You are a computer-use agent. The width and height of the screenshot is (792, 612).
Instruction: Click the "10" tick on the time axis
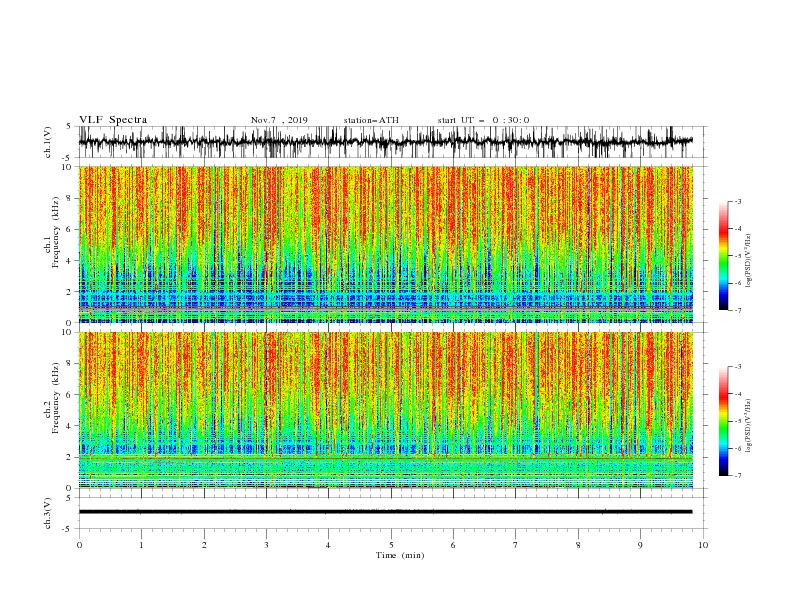703,545
